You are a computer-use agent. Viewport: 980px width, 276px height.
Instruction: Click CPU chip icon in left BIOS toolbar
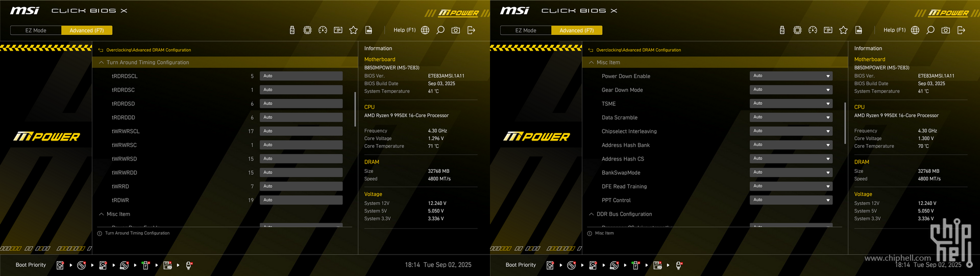coord(307,30)
